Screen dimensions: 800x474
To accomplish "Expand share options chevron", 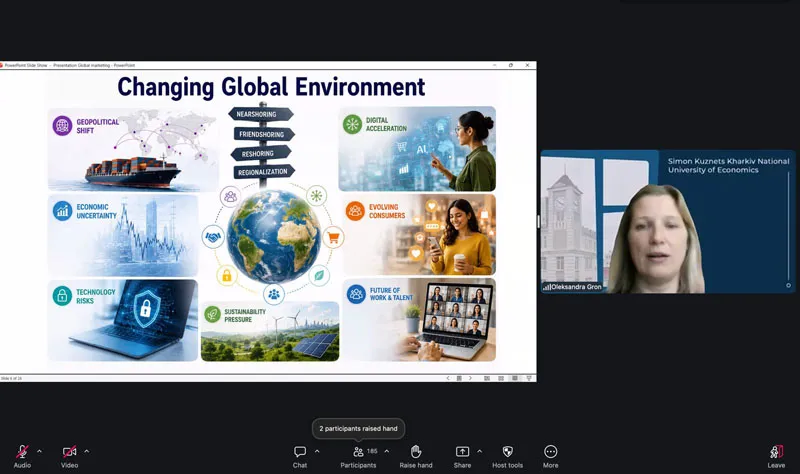I will click(480, 451).
